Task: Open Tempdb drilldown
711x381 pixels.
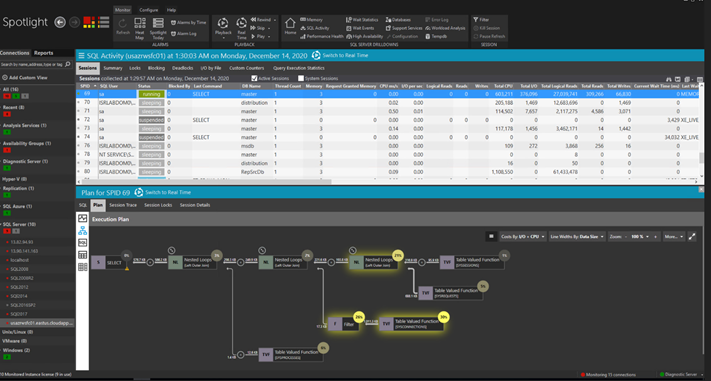Action: click(x=436, y=36)
